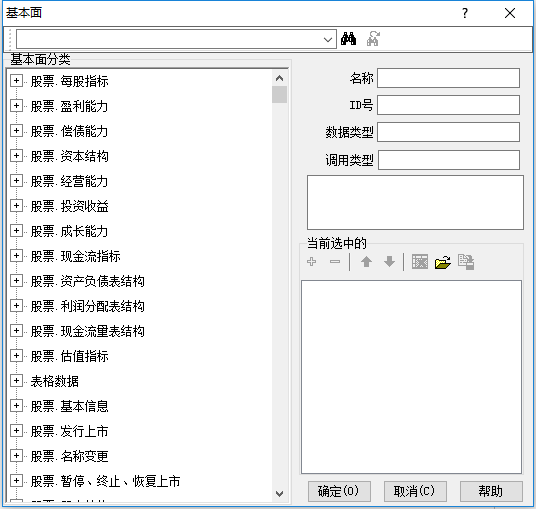This screenshot has width=536, height=509.
Task: Select the 股票.现金流指标 tree item
Action: pos(76,256)
